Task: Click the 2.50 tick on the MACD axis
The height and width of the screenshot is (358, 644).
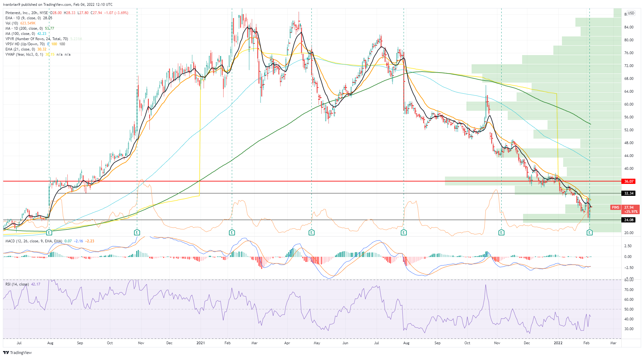Action: pyautogui.click(x=628, y=246)
